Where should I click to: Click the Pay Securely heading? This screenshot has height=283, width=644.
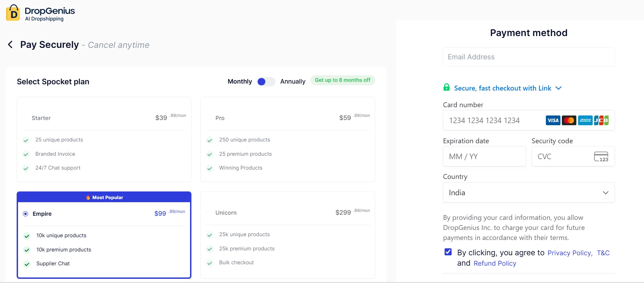[50, 45]
